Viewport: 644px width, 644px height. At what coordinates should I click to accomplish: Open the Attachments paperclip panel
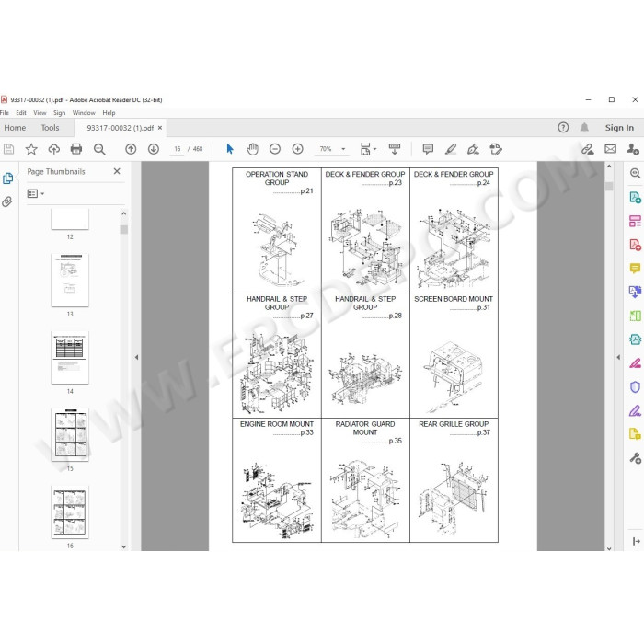[7, 201]
